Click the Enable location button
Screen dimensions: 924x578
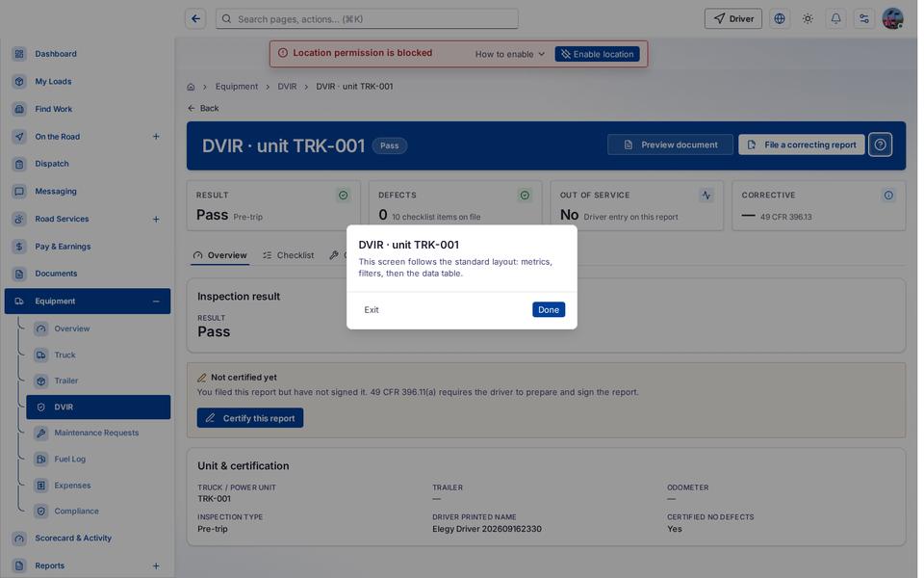click(x=597, y=54)
